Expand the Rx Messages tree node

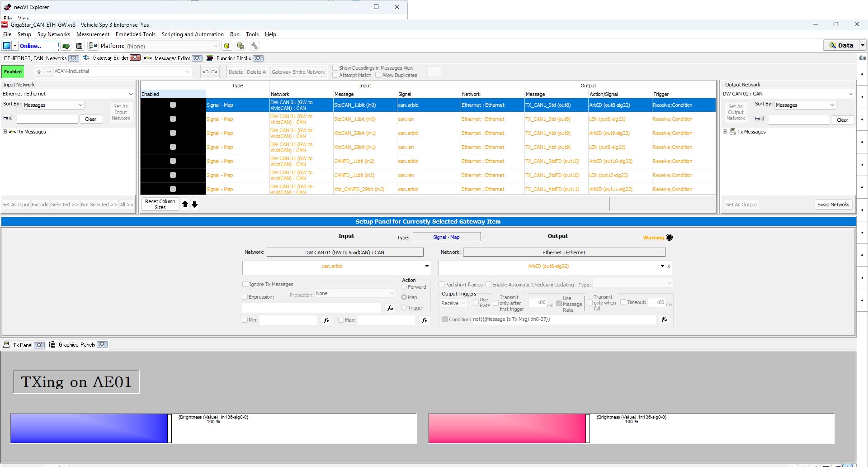(5, 132)
